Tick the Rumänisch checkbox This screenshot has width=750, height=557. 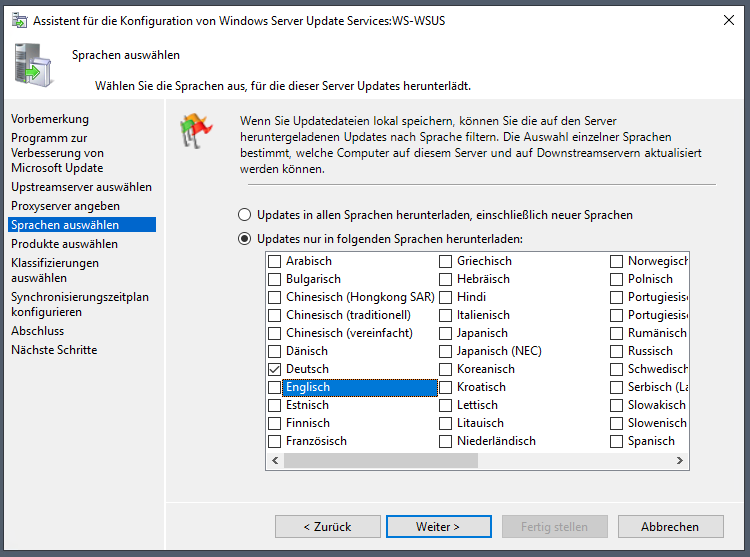(617, 333)
